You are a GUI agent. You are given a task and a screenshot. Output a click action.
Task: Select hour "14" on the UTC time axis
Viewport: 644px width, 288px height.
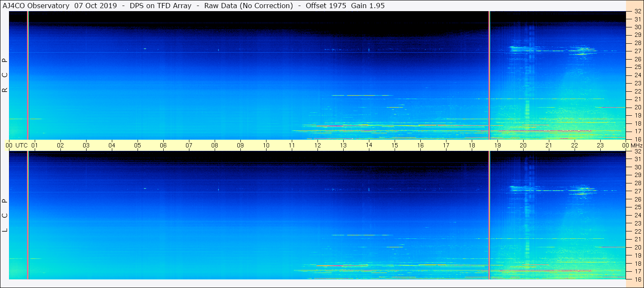[x=369, y=145]
